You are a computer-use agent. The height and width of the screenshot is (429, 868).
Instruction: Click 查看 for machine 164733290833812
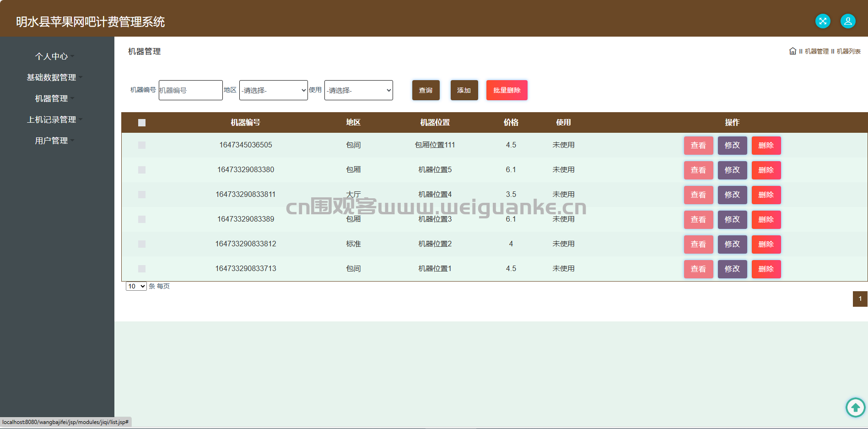699,244
